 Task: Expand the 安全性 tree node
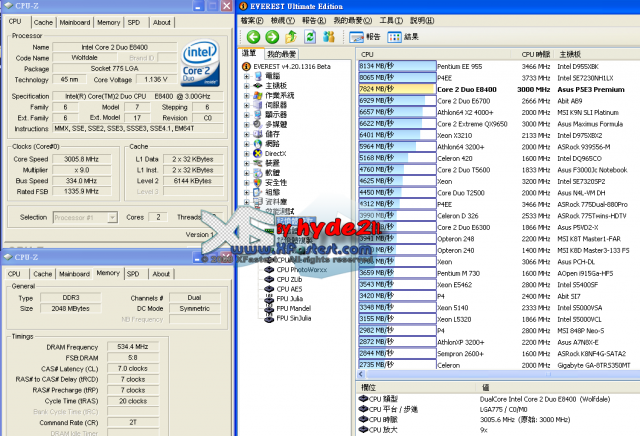247,183
